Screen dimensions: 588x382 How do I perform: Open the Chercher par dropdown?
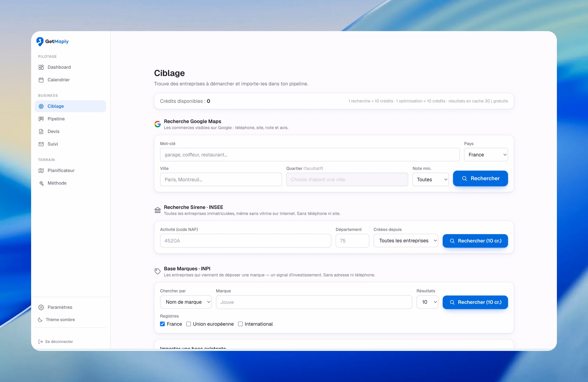[186, 302]
